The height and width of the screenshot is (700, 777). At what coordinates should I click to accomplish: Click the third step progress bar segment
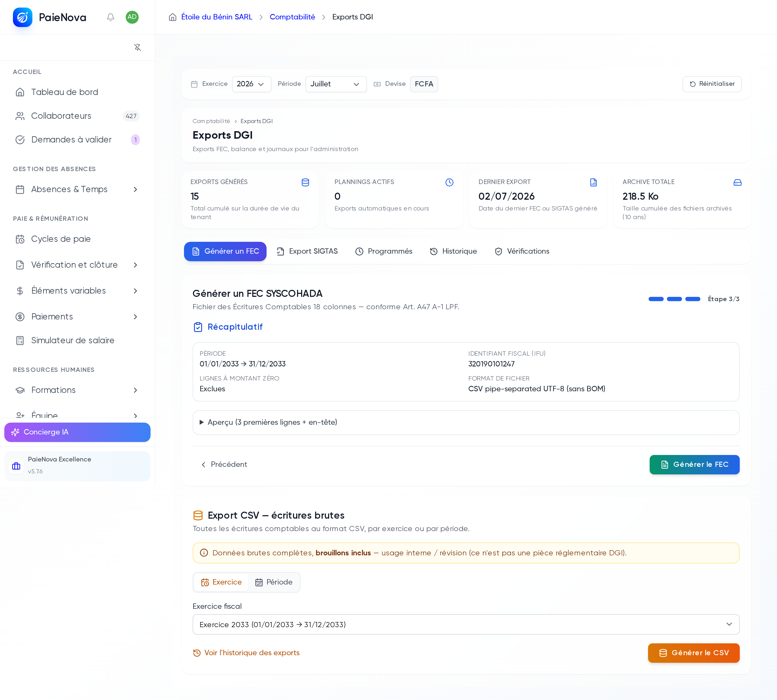click(693, 299)
